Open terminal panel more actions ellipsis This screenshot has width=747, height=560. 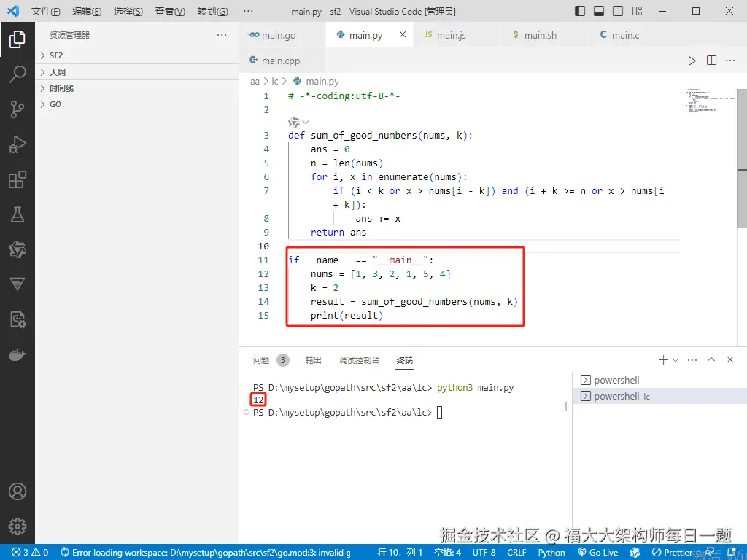coord(692,360)
